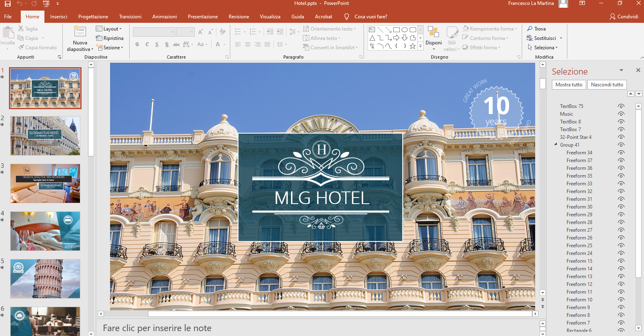
Task: Click the Trova search icon
Action: tap(530, 29)
